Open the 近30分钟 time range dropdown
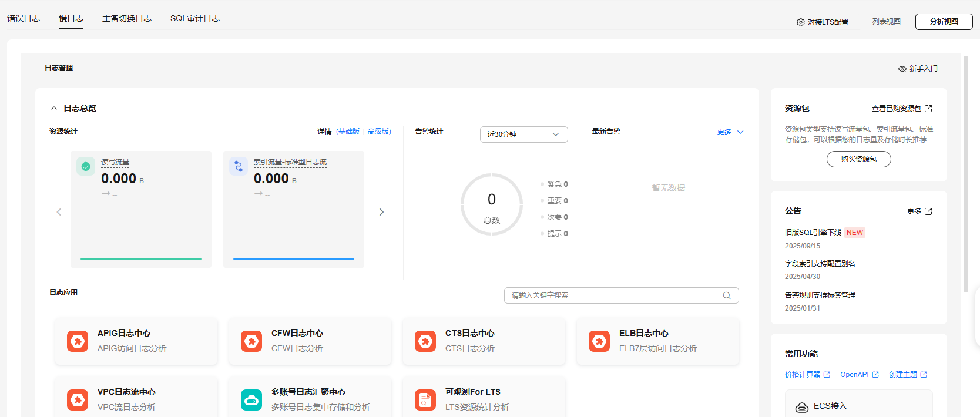The width and height of the screenshot is (980, 417). pyautogui.click(x=523, y=134)
